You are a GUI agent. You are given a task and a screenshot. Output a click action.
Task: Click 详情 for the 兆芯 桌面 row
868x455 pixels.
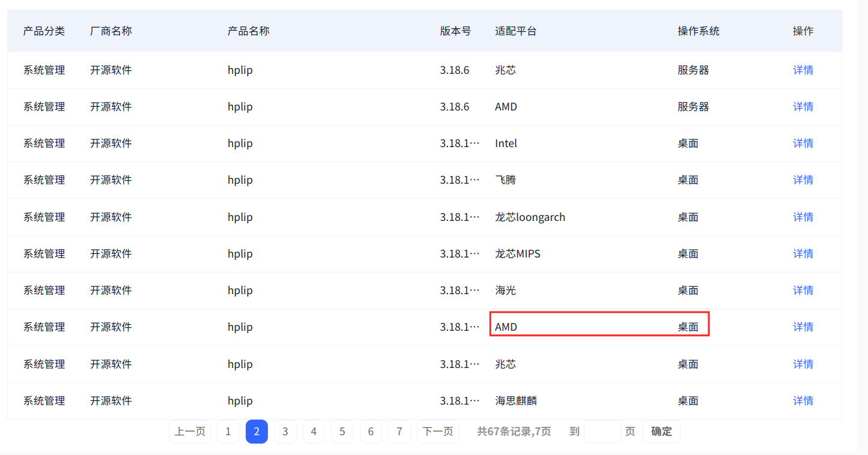(803, 364)
